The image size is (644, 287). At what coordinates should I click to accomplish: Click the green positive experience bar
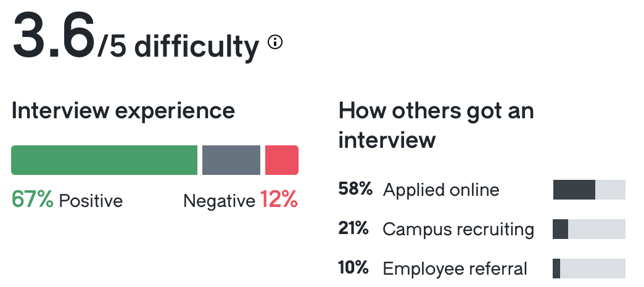104,160
